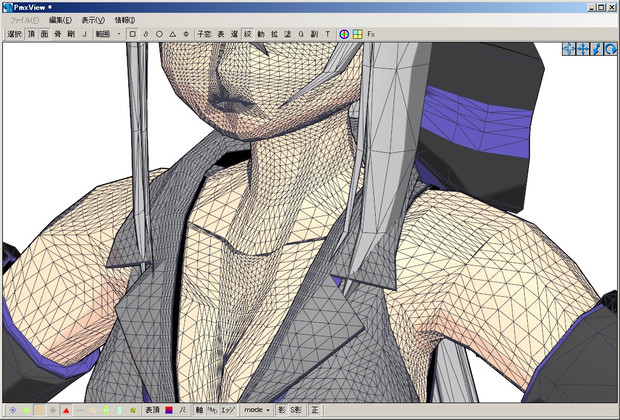Toggle the S影 self-shadow button
This screenshot has height=420, width=620.
295,410
